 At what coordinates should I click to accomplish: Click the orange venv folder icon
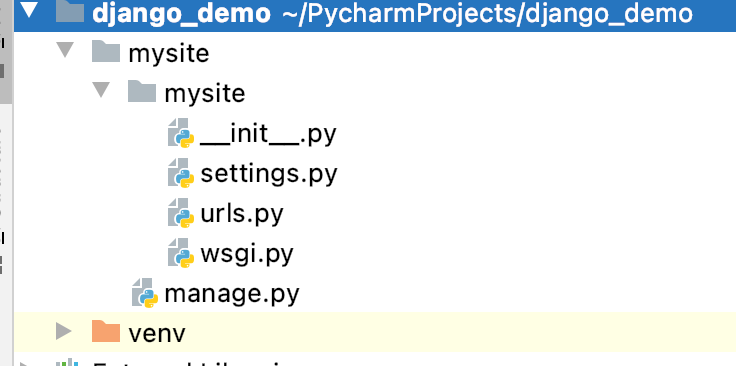point(106,331)
